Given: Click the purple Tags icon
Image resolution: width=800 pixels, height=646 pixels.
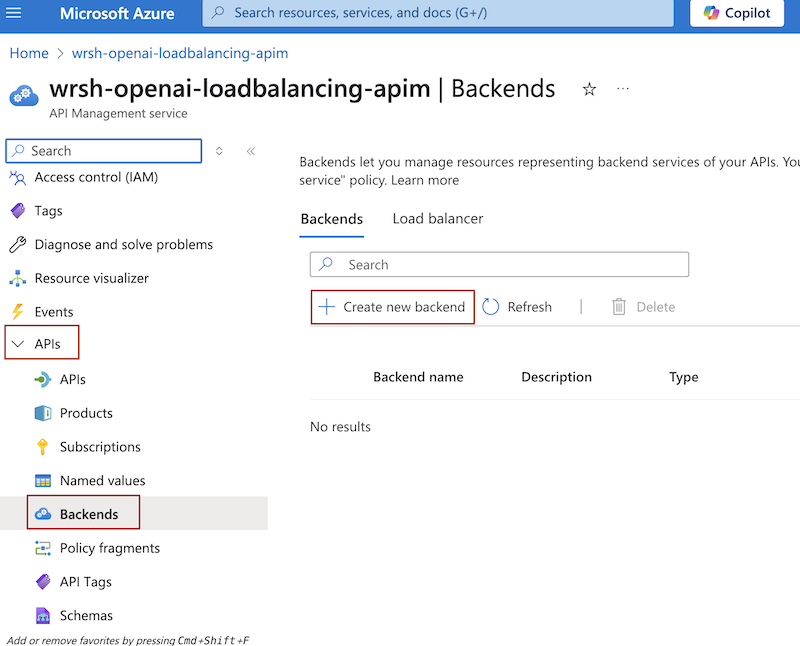Looking at the screenshot, I should (x=18, y=210).
